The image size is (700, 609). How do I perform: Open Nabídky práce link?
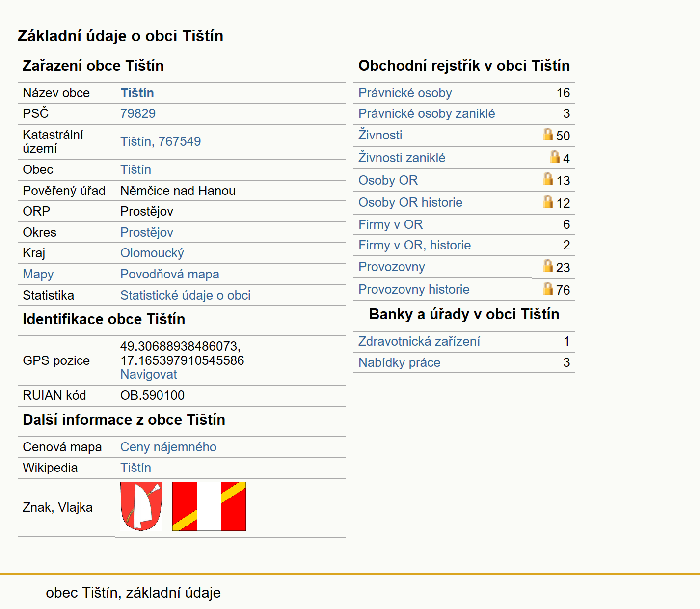tap(400, 362)
